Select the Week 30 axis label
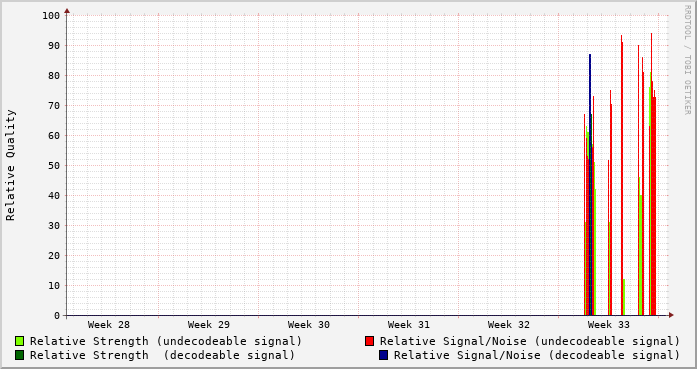Image resolution: width=697 pixels, height=369 pixels. pyautogui.click(x=308, y=325)
